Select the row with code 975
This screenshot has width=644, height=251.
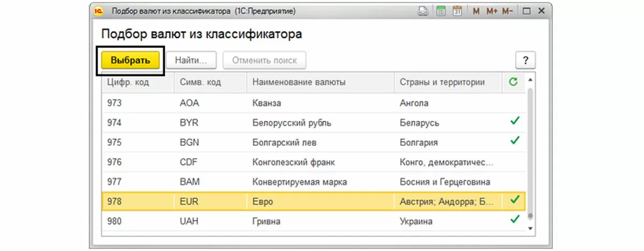(x=313, y=142)
